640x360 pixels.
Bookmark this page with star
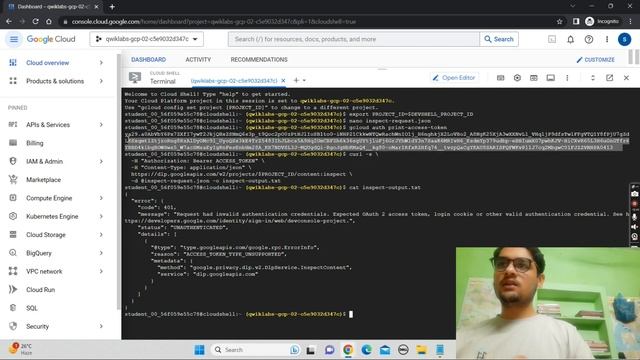560,21
